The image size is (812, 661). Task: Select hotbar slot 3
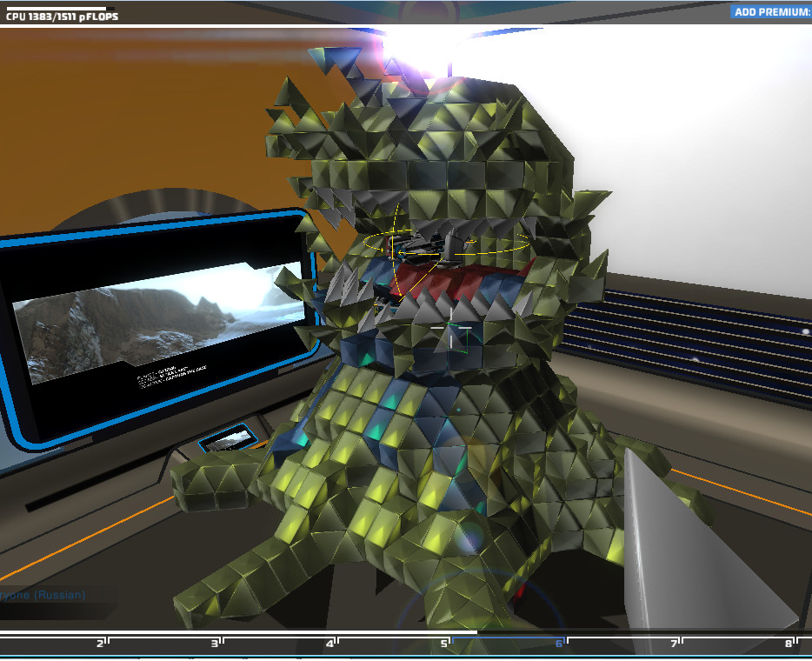(166, 645)
